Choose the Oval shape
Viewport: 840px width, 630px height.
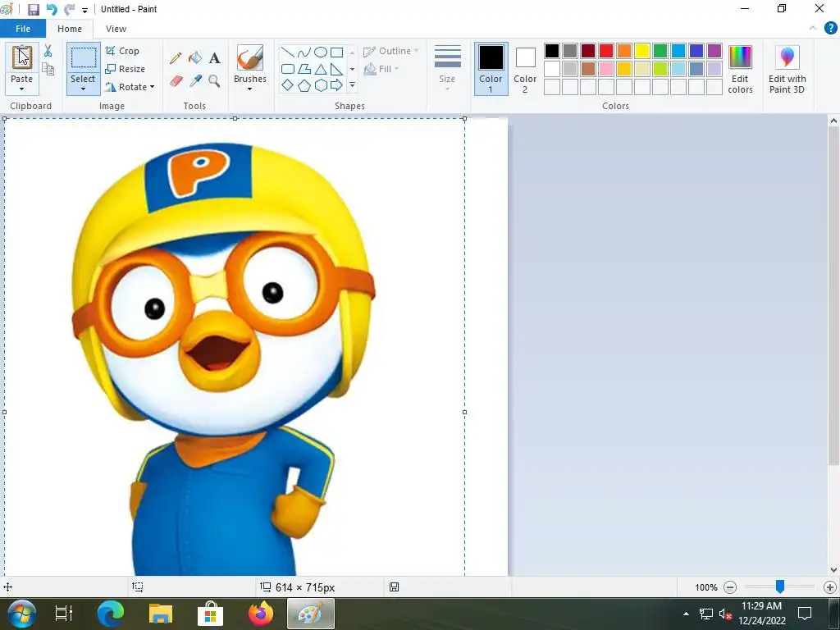(x=321, y=52)
